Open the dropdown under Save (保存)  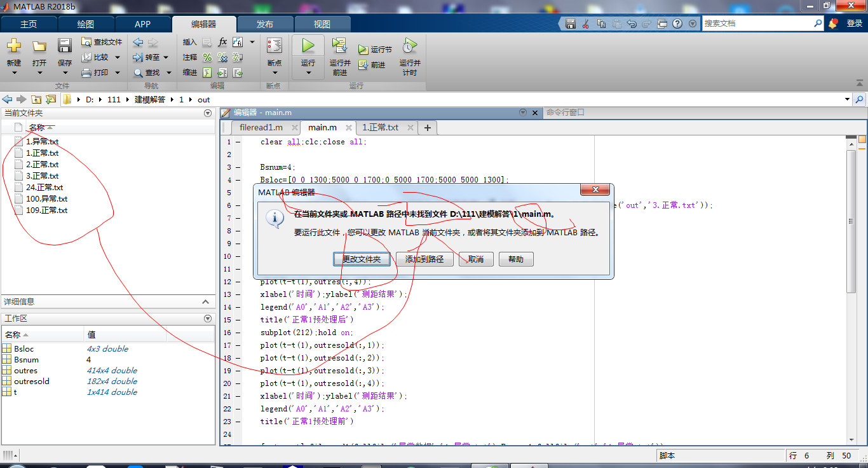(x=65, y=72)
